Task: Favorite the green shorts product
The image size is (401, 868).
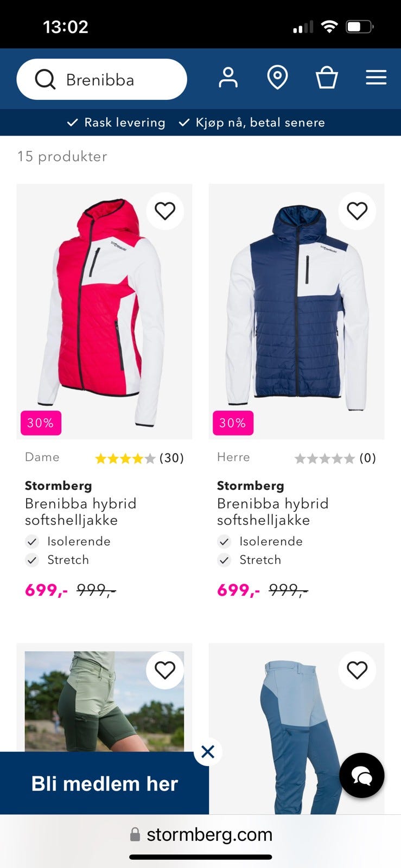Action: coord(165,670)
